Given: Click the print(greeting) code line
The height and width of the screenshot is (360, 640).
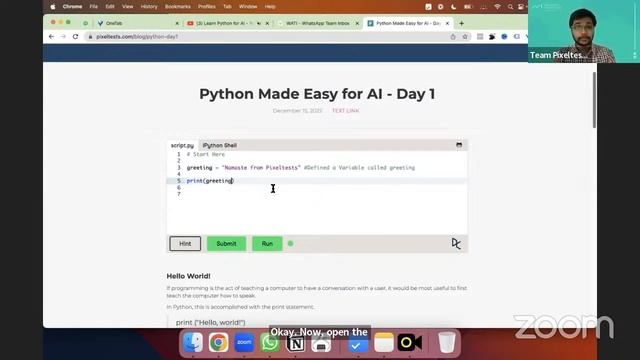Looking at the screenshot, I should click(210, 181).
